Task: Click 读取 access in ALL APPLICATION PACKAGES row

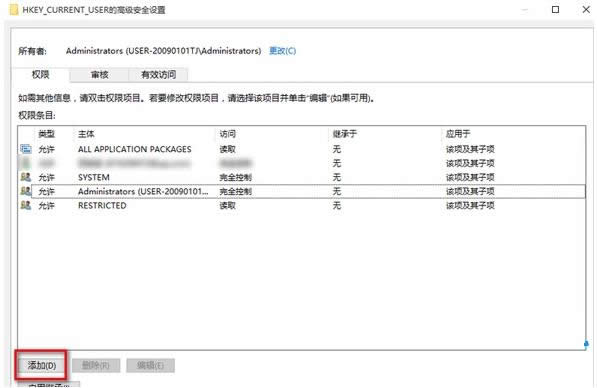Action: pyautogui.click(x=227, y=149)
